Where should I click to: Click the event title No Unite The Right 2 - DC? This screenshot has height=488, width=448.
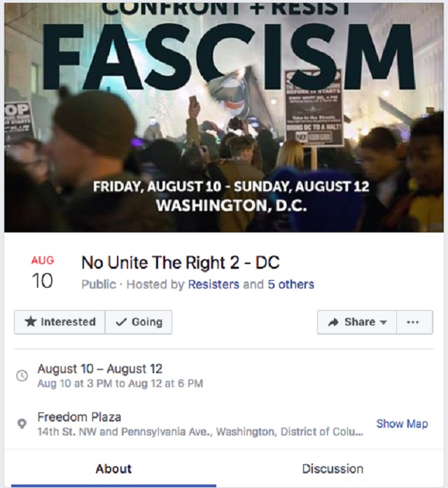coord(180,263)
